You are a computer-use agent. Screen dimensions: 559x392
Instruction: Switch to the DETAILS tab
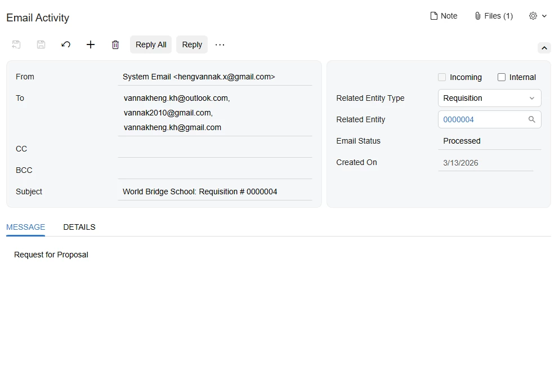[x=79, y=227]
